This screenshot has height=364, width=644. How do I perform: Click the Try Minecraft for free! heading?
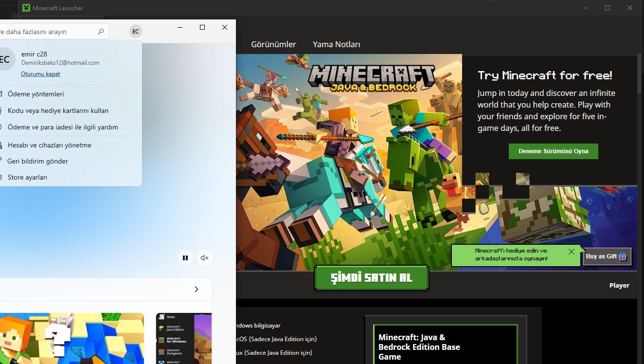[x=545, y=75]
